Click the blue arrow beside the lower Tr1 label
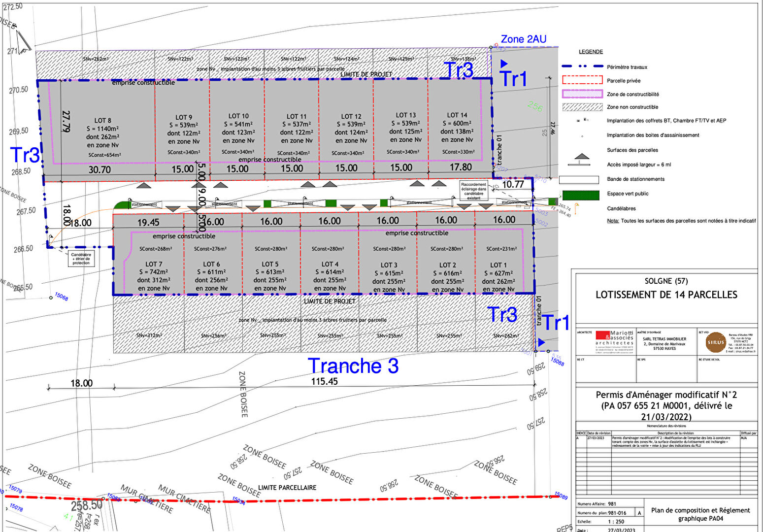 (541, 342)
